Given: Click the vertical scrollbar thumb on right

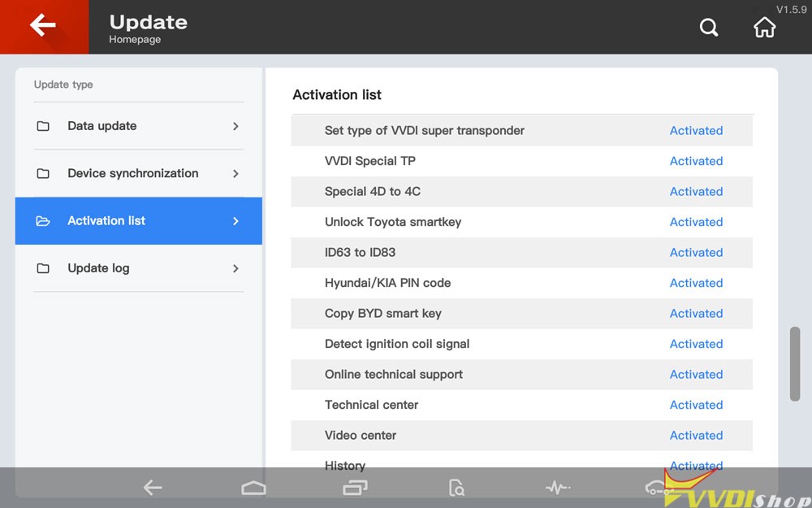Looking at the screenshot, I should [x=795, y=364].
